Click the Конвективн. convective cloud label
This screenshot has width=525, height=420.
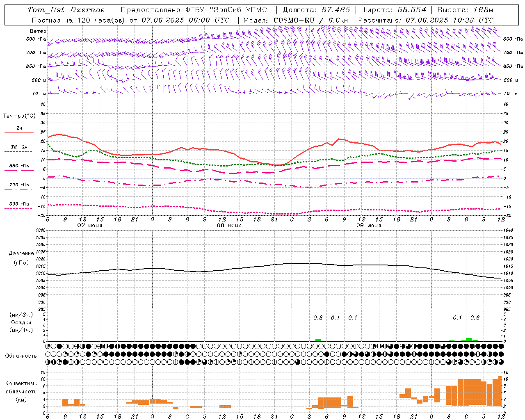(21, 383)
